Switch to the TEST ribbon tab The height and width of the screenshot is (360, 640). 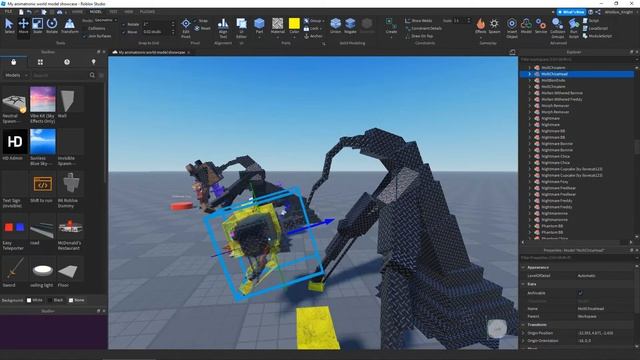pos(113,12)
